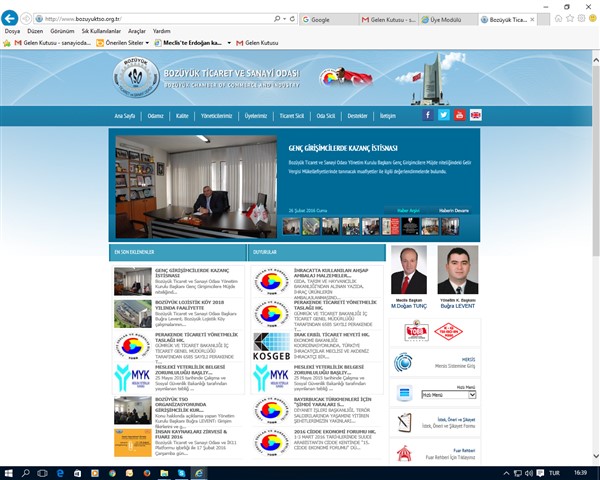Open İletişim in site navigation
Viewport: 600px width, 480px height.
pyautogui.click(x=388, y=116)
